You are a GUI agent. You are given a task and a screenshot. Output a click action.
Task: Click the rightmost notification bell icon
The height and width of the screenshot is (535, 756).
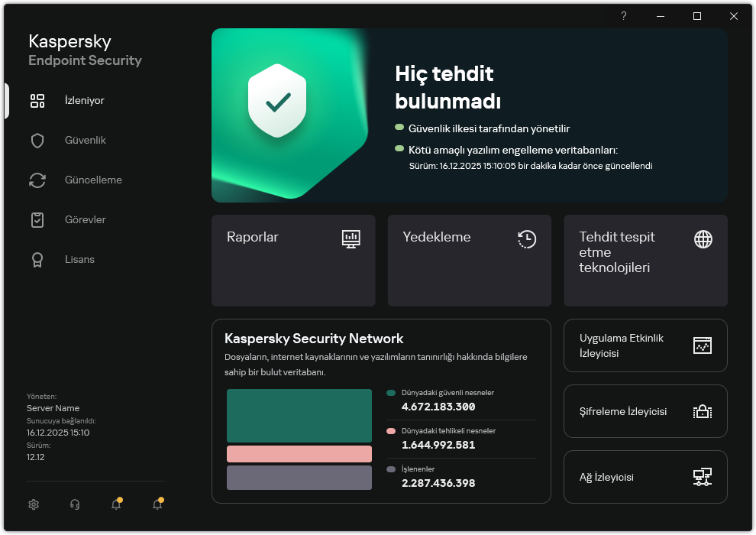157,504
